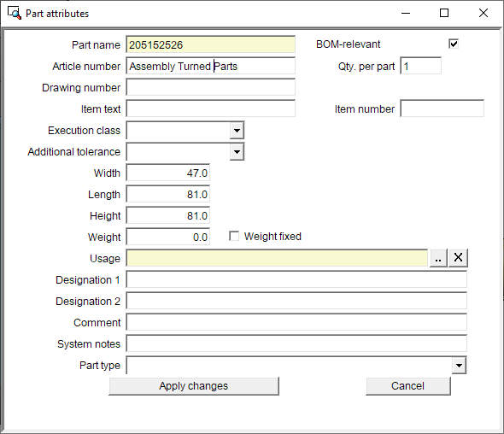The image size is (504, 434).
Task: Clear the Usage field with X button
Action: (458, 258)
